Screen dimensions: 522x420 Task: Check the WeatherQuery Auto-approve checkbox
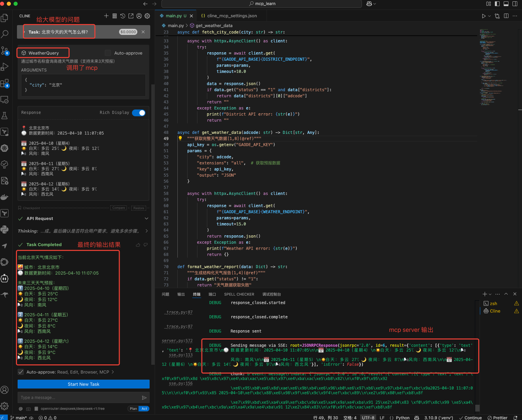tap(108, 53)
